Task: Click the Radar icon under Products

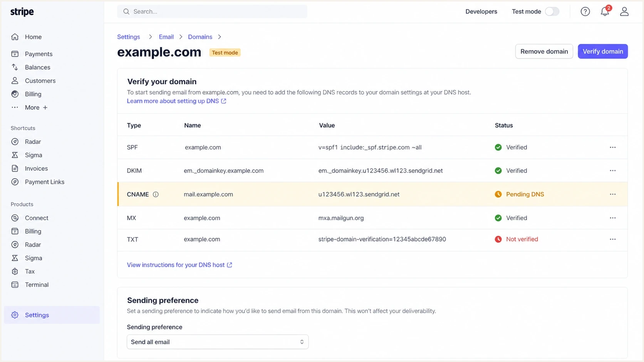Action: (15, 245)
